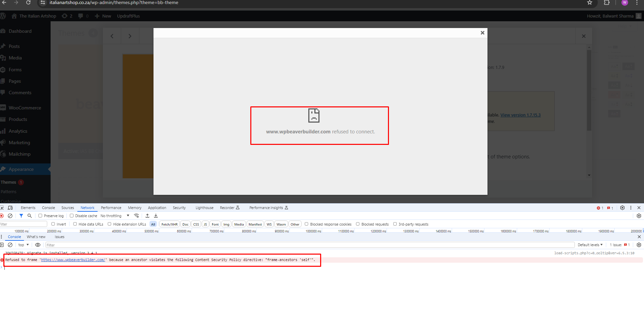
Task: Check the Invert filter checkbox
Action: coord(53,224)
